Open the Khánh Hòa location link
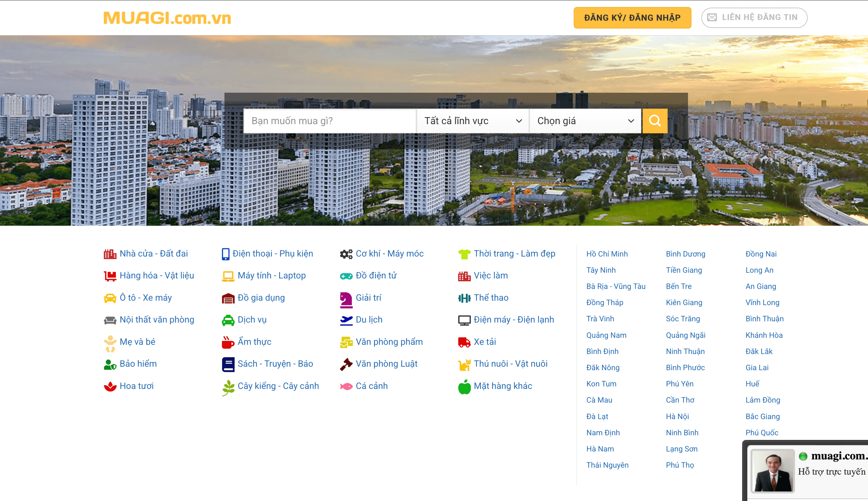The height and width of the screenshot is (501, 868). (764, 335)
